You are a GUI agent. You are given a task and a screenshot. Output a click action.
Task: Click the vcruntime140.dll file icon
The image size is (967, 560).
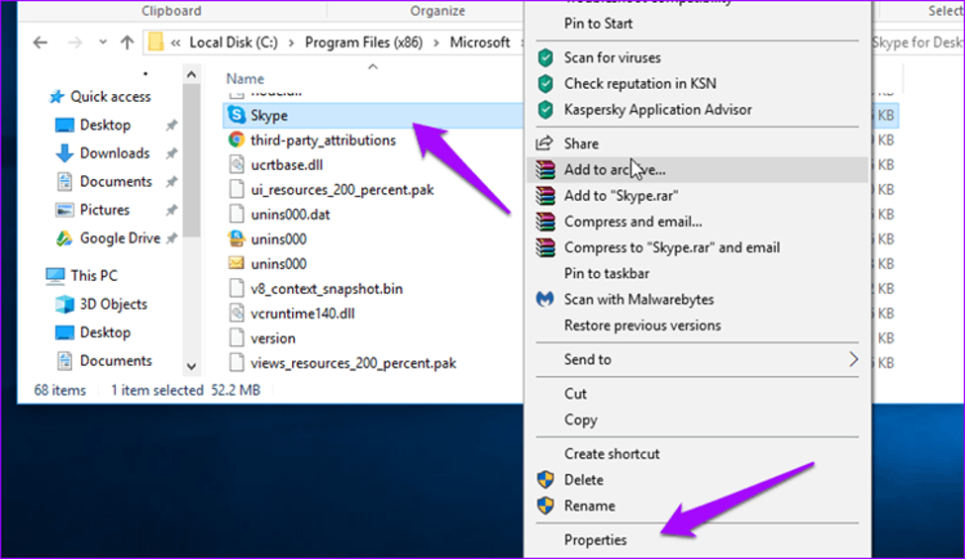[237, 314]
